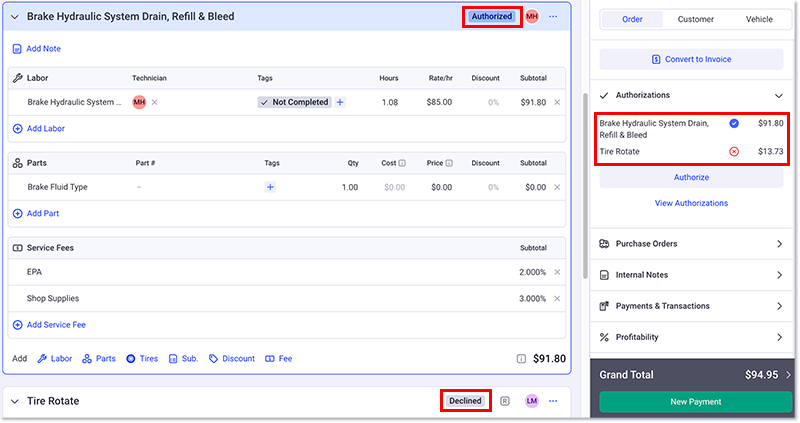800x423 pixels.
Task: Open the Declined status badge on Tire Rotate
Action: tap(465, 401)
